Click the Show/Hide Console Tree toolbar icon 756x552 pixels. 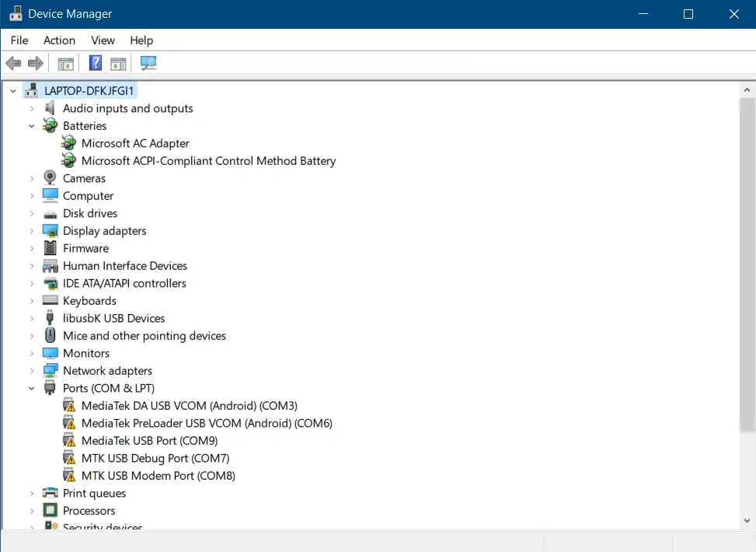(x=66, y=63)
